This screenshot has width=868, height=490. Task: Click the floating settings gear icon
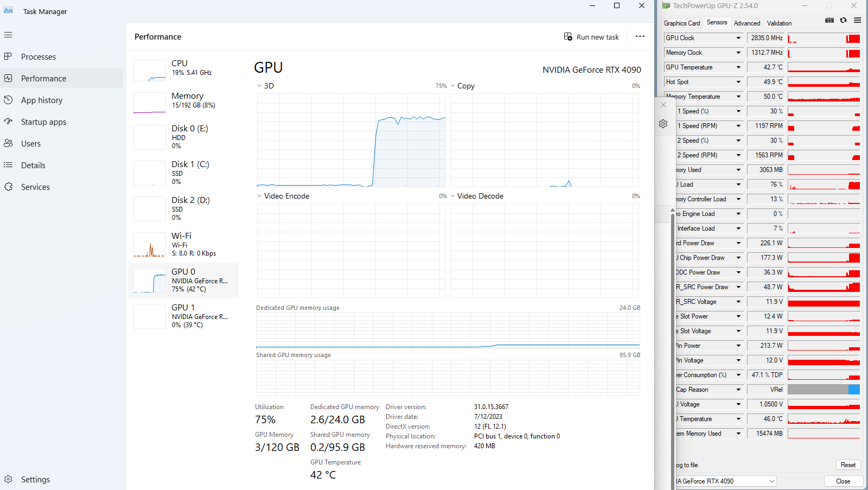(663, 124)
